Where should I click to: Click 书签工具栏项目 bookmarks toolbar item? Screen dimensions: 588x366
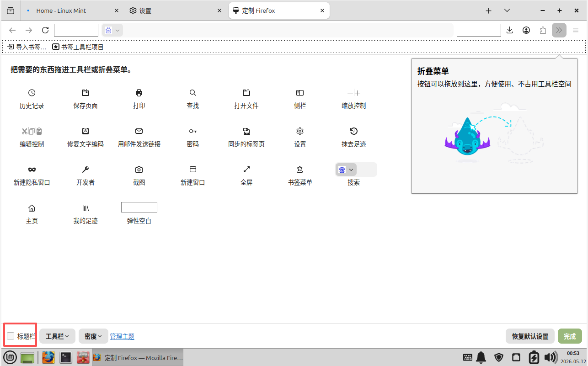point(78,47)
